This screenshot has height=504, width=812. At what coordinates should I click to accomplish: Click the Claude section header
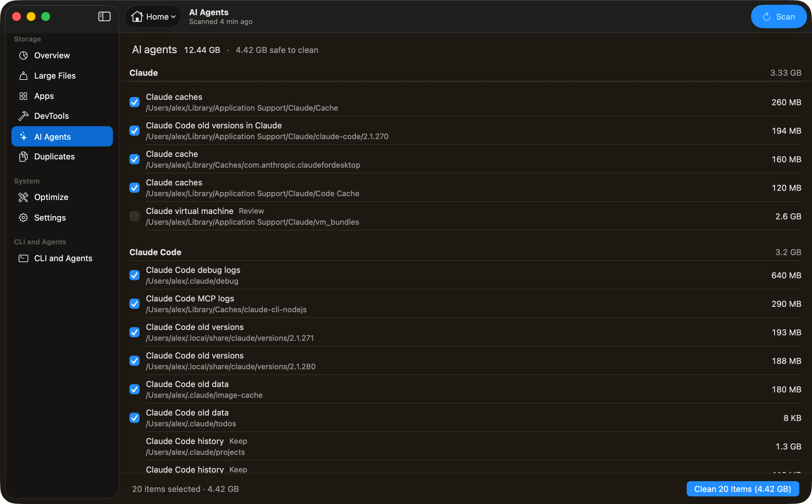tap(144, 73)
